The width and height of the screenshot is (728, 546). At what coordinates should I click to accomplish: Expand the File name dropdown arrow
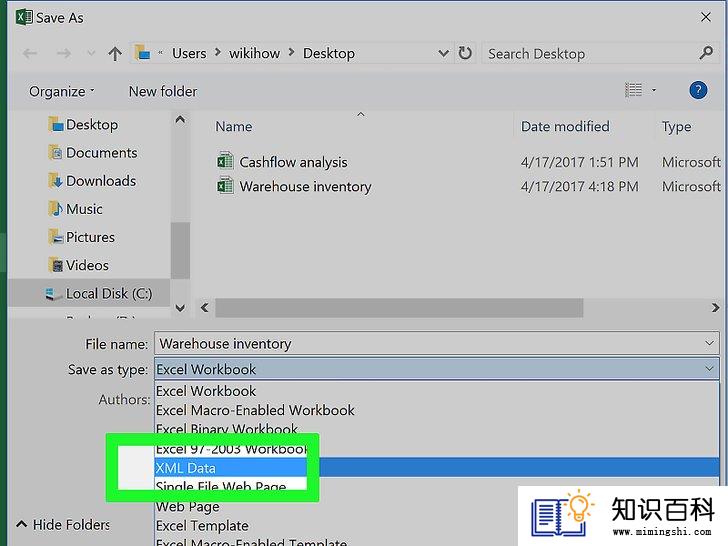[709, 344]
